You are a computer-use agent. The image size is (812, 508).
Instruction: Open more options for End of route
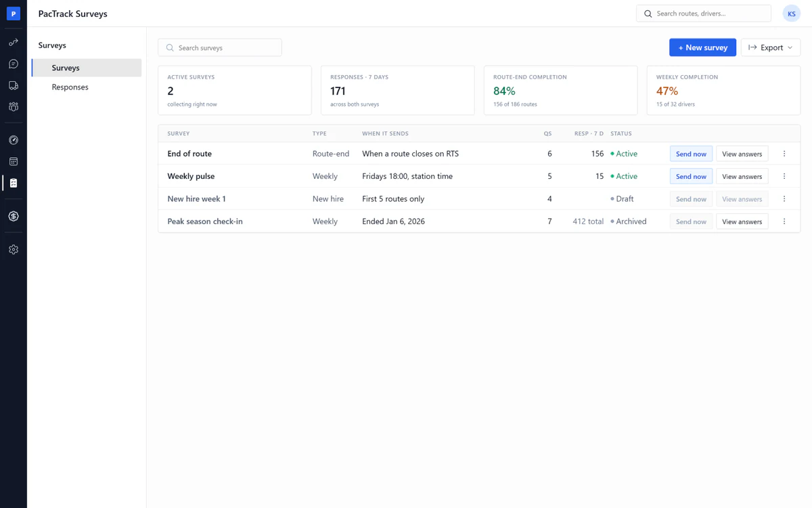(784, 154)
